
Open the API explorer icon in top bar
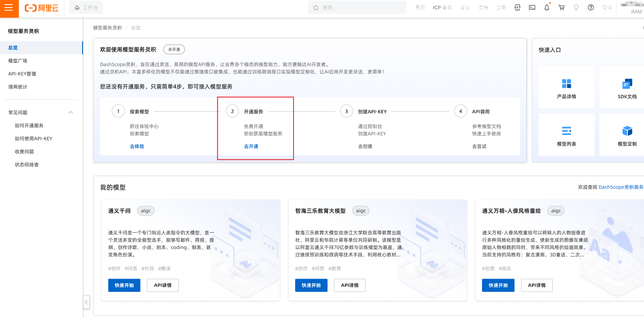tap(517, 7)
